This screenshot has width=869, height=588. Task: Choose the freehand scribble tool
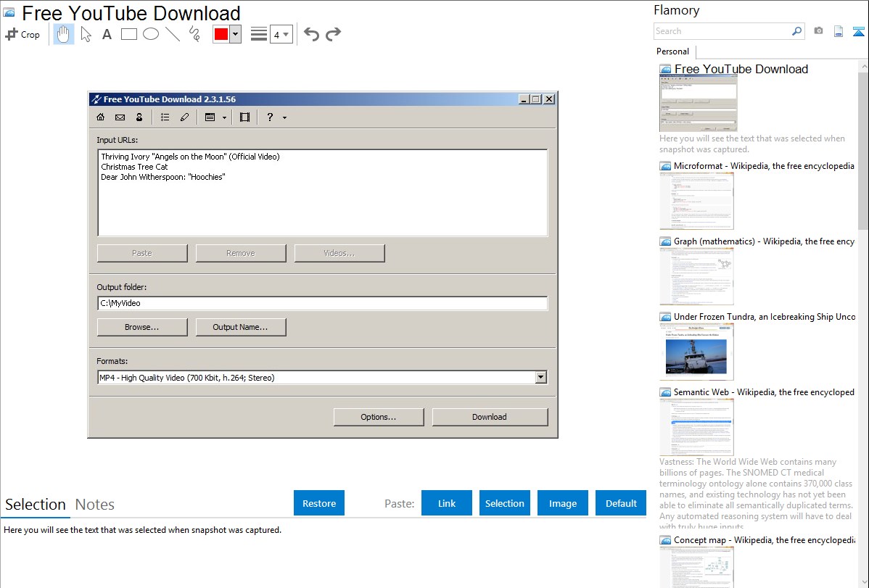(x=194, y=34)
